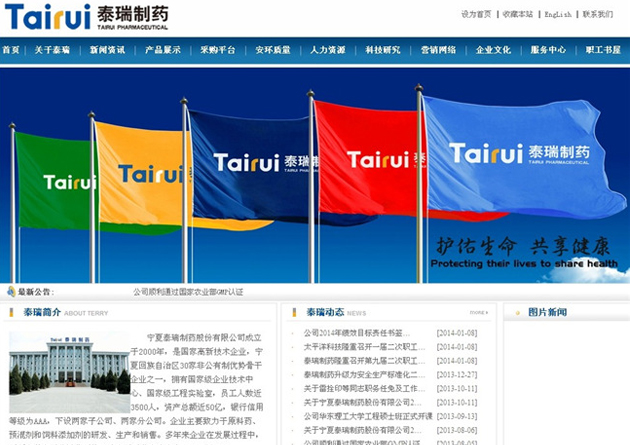Screen dimensions: 630x445
Task: Open 职工书屋 menu item
Action: click(x=602, y=50)
